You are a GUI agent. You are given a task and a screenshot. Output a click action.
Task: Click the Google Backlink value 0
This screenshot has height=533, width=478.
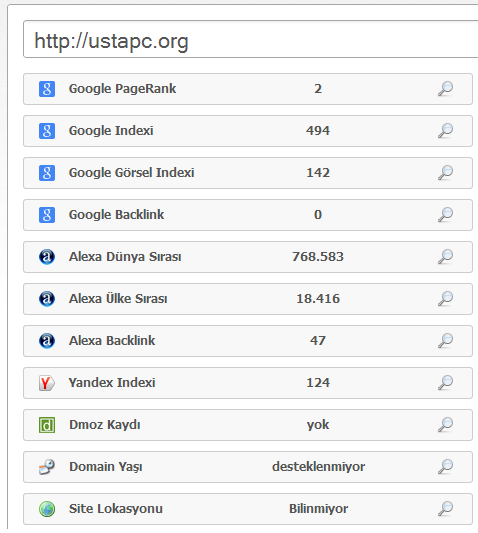318,215
